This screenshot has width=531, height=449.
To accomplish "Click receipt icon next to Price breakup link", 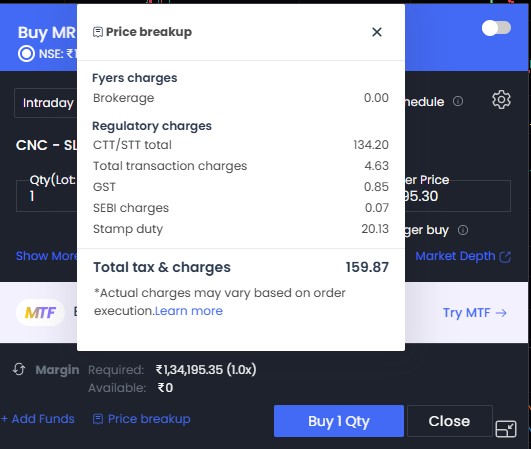I will (x=98, y=419).
